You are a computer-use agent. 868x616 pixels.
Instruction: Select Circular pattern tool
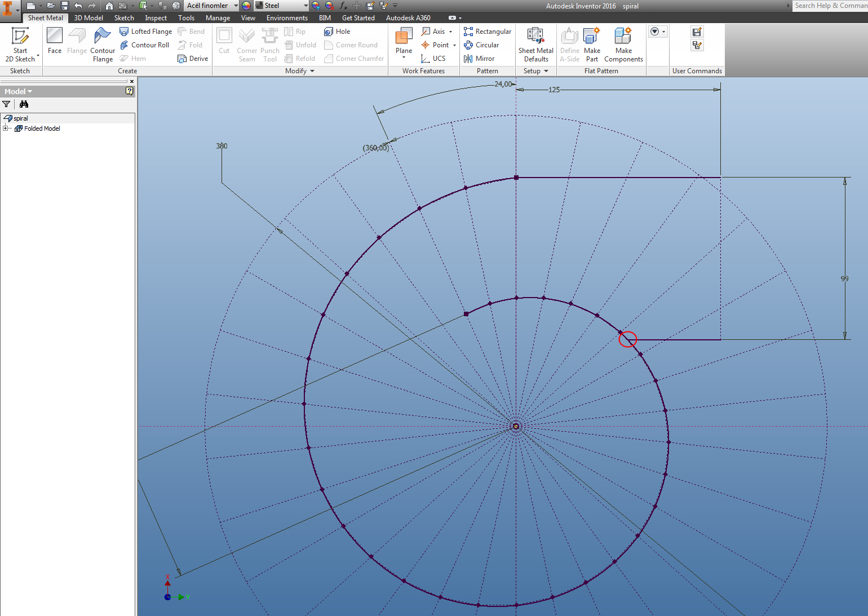click(481, 45)
